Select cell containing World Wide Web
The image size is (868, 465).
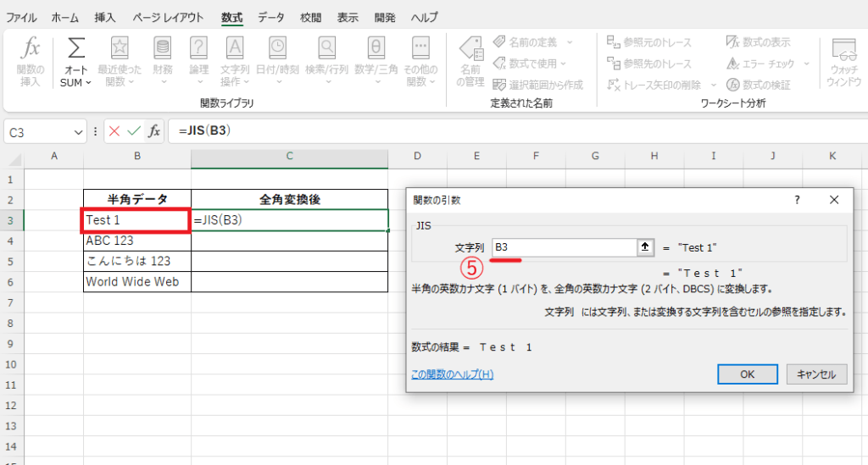(137, 281)
